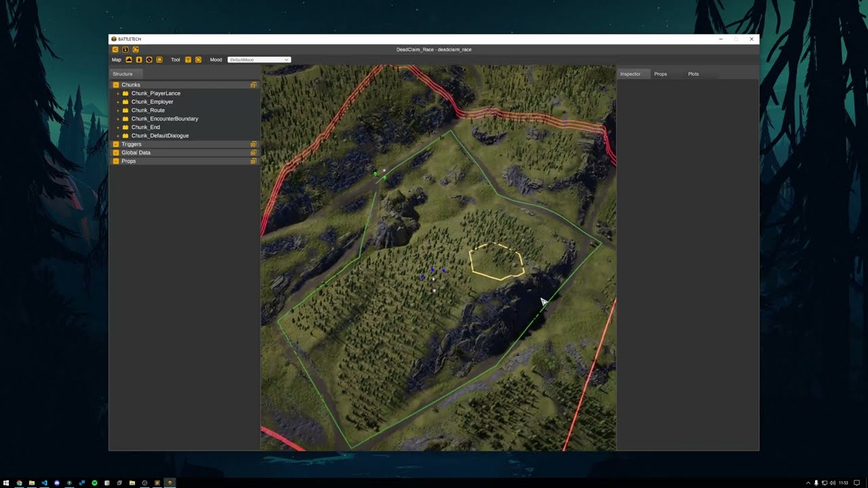Image resolution: width=868 pixels, height=488 pixels.
Task: Collapse the Global Data section
Action: coord(116,152)
